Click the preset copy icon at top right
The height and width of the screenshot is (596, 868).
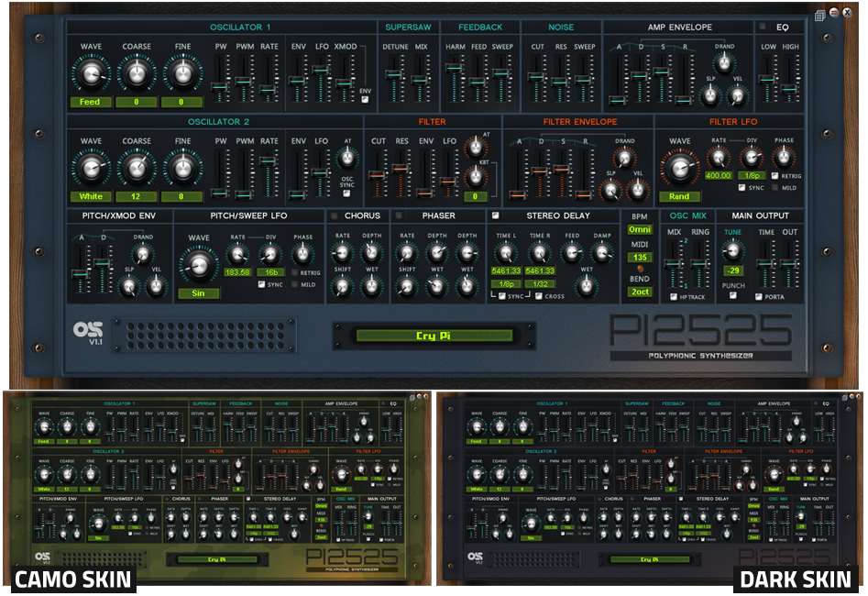pyautogui.click(x=819, y=15)
